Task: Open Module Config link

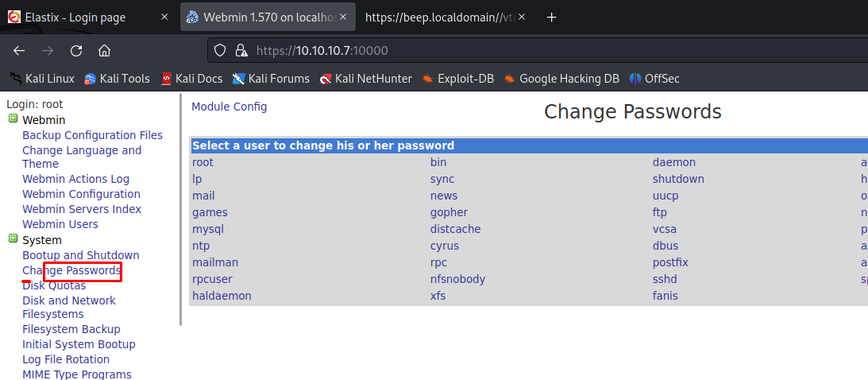Action: [x=230, y=107]
